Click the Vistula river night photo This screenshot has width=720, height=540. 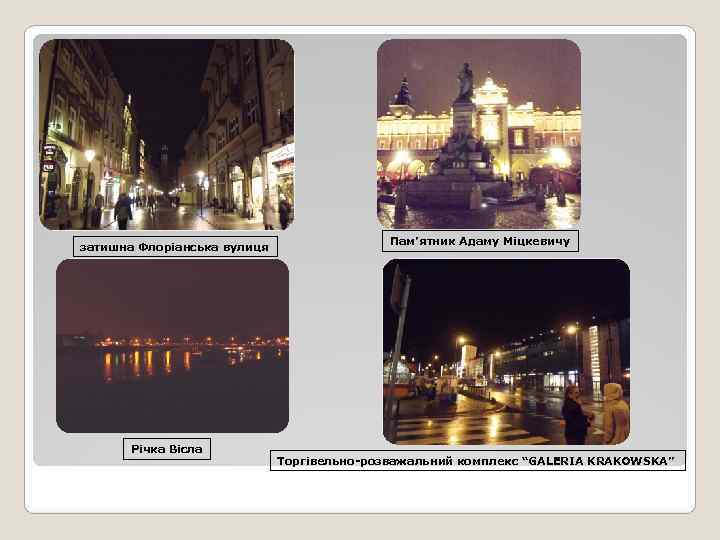coord(173,346)
